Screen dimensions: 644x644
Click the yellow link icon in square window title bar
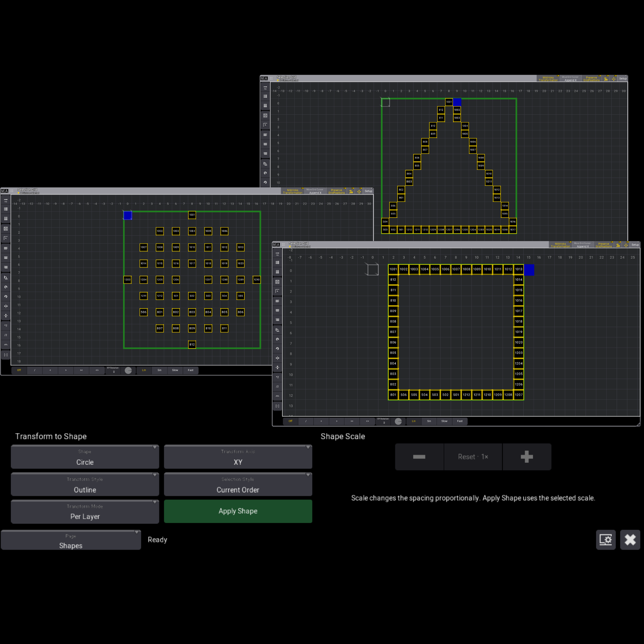click(x=618, y=245)
